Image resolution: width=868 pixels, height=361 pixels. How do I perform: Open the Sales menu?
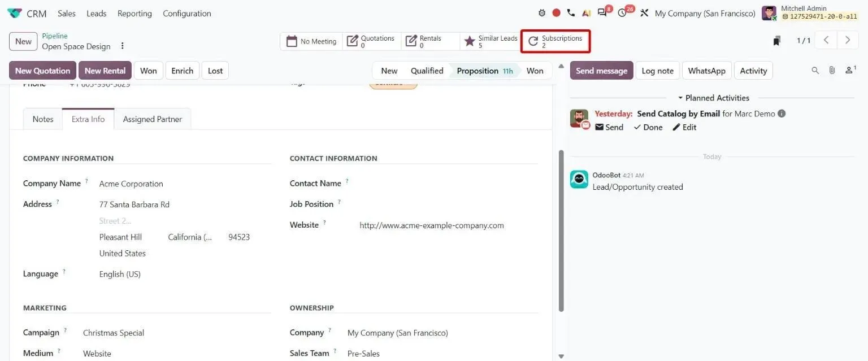coord(67,13)
